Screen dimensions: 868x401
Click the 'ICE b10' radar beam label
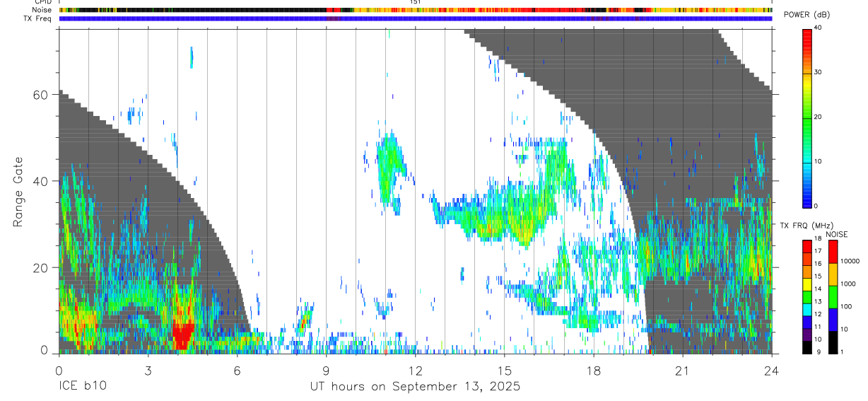[83, 387]
